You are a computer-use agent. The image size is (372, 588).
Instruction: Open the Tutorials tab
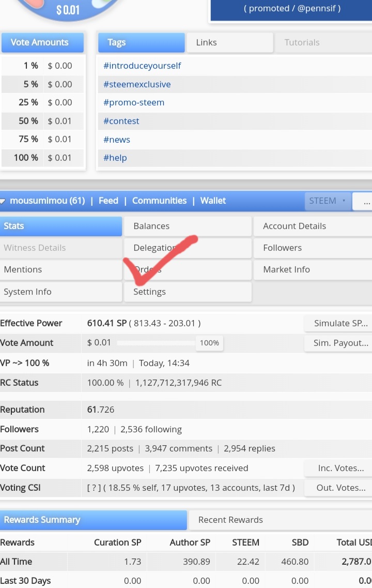[323, 42]
